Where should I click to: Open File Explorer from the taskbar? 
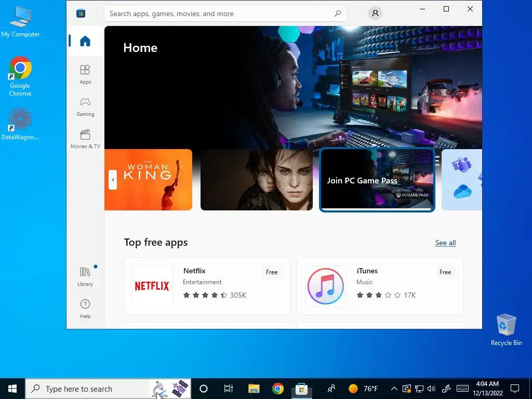tap(254, 389)
